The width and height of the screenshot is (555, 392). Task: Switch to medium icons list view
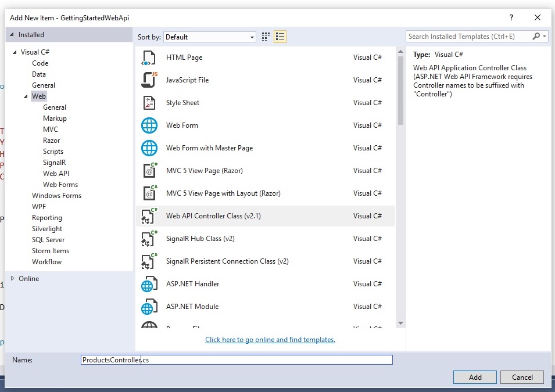tap(280, 37)
